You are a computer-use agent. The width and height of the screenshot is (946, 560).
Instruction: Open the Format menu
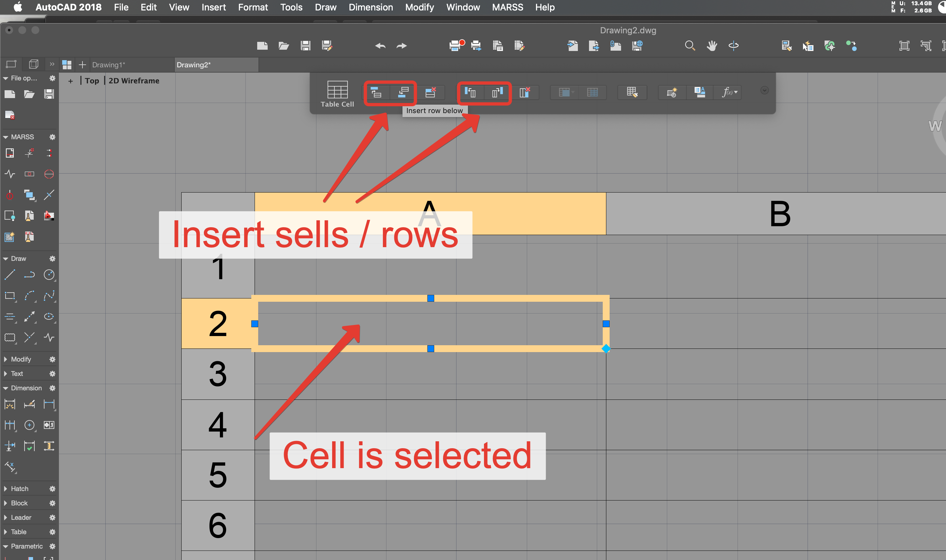coord(253,7)
